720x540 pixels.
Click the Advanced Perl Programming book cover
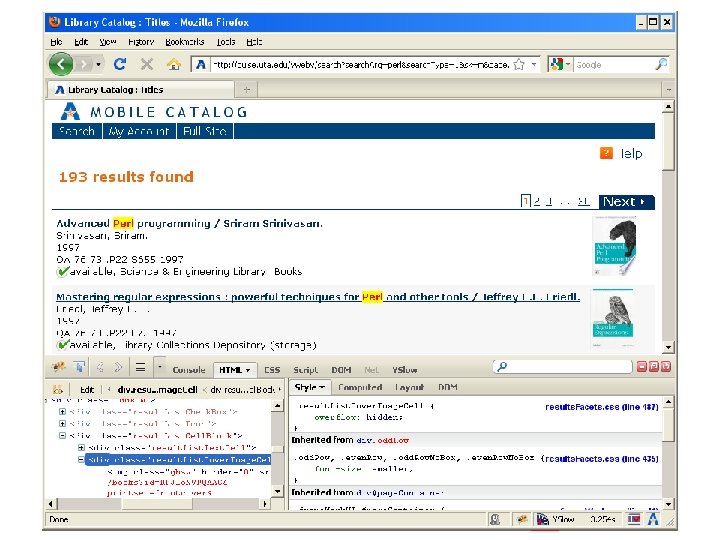615,247
